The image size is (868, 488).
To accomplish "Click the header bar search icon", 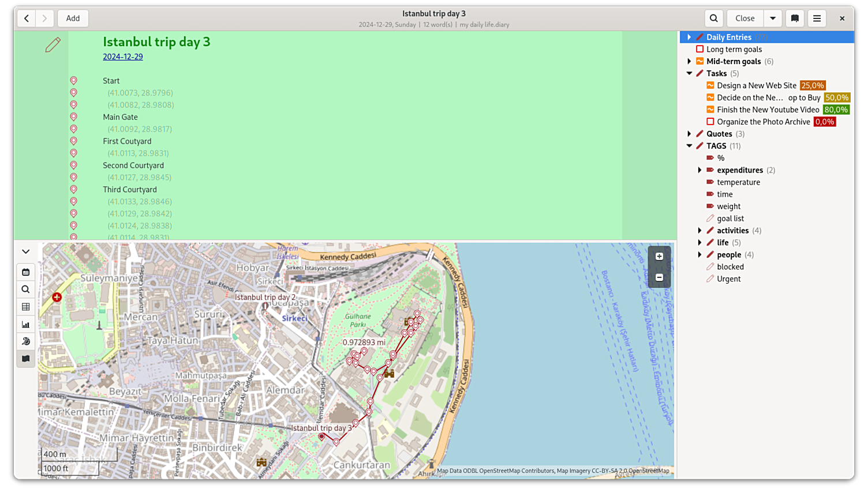I will point(714,18).
